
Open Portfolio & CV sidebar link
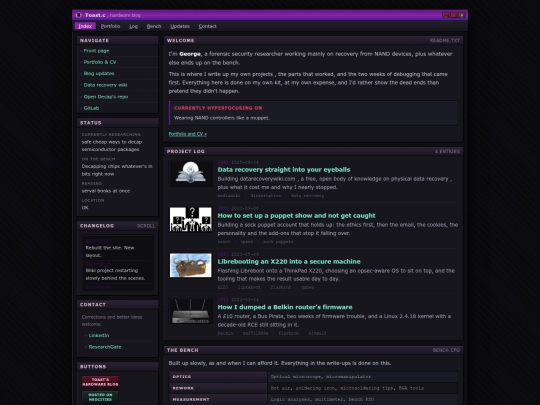coord(100,62)
